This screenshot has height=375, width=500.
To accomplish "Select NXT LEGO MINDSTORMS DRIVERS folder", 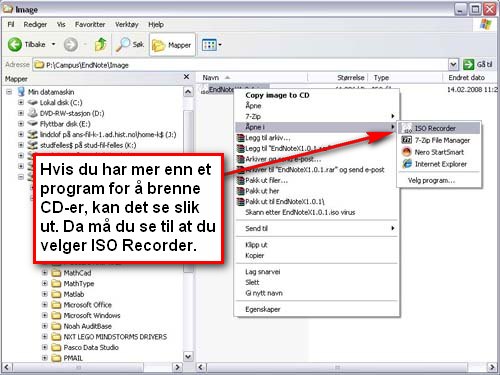I will [x=115, y=337].
